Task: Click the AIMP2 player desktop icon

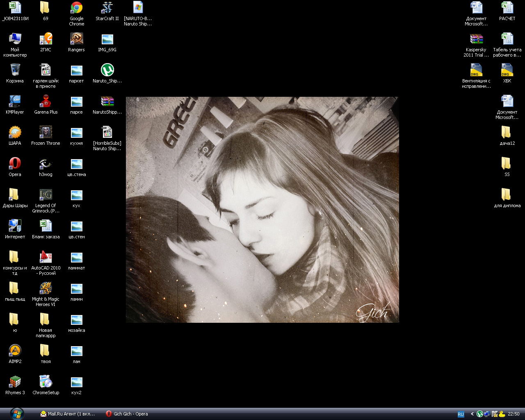Action: tap(15, 351)
